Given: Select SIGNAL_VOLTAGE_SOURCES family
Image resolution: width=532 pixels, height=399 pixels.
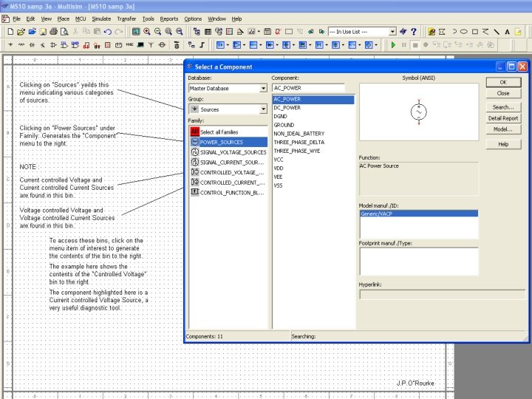Looking at the screenshot, I should [233, 152].
